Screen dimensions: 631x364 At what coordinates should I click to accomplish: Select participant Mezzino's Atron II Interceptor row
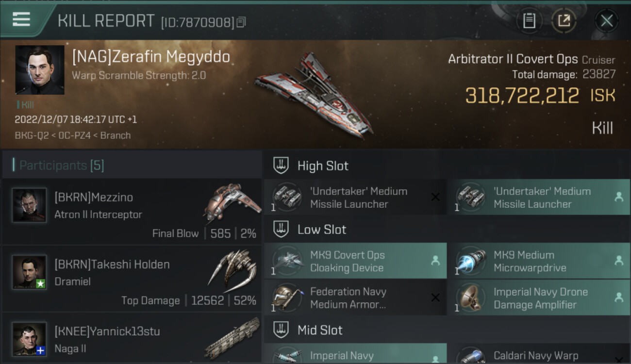click(132, 211)
